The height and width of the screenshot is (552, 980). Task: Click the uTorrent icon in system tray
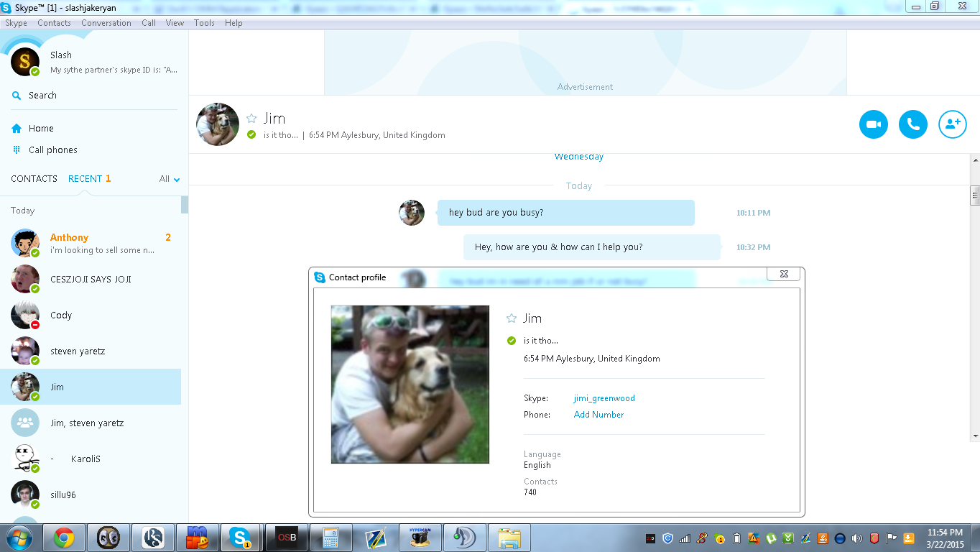click(771, 538)
